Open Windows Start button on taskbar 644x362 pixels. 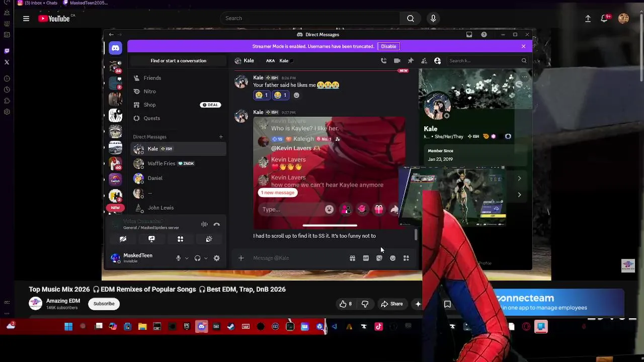68,327
